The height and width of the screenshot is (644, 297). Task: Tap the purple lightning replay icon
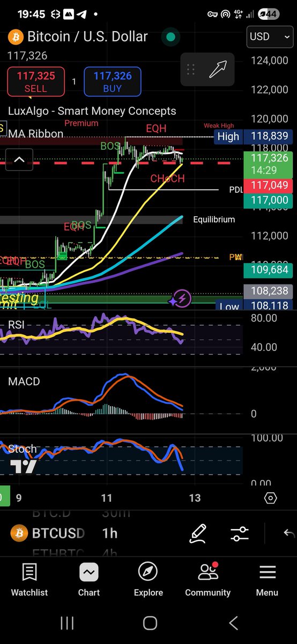[x=181, y=299]
